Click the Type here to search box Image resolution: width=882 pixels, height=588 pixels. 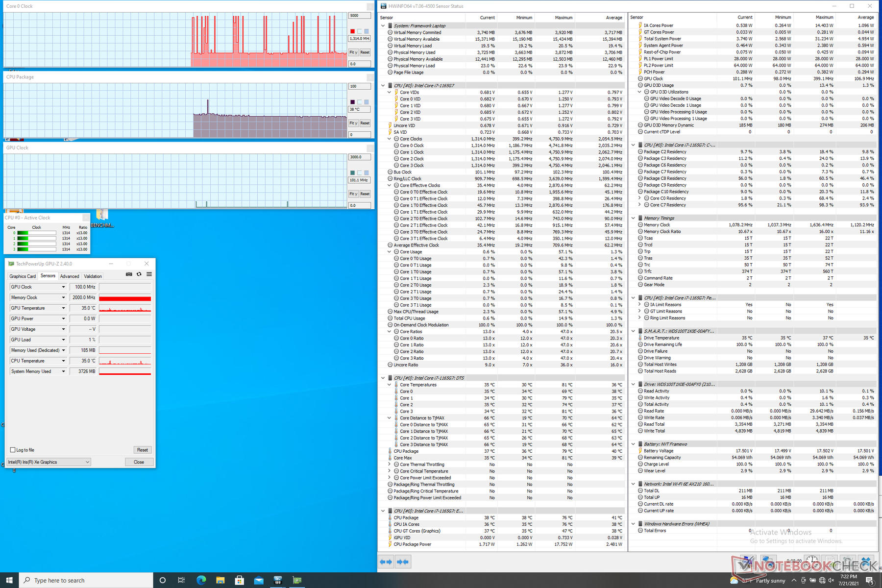86,580
